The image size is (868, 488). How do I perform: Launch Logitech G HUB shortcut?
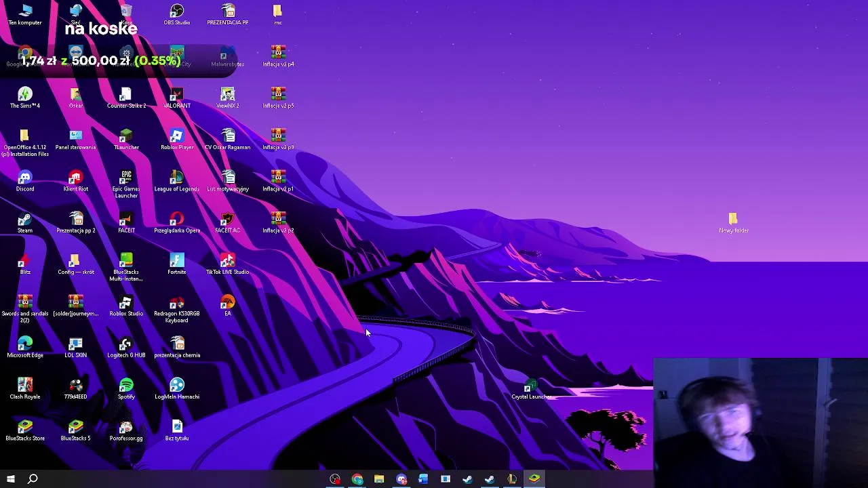[126, 346]
